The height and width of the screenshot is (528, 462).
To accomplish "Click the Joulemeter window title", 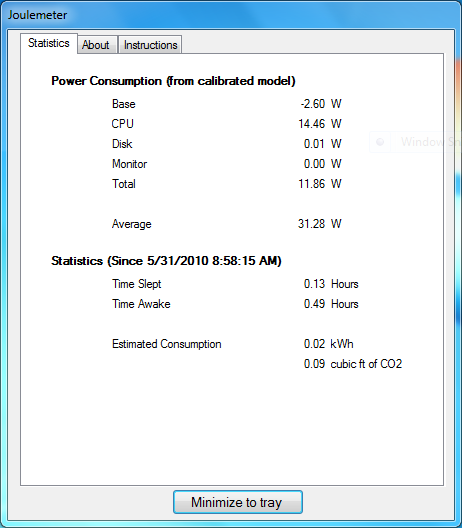I will (37, 15).
